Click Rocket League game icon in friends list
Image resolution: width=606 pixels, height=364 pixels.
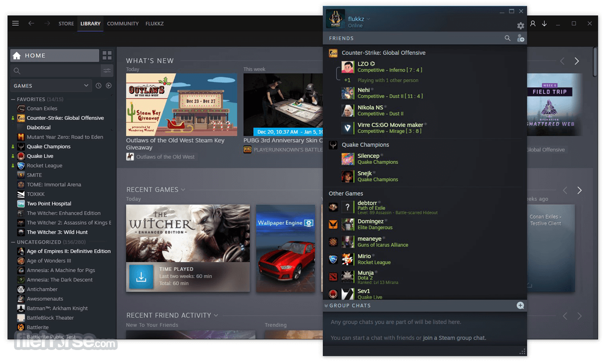pos(333,259)
